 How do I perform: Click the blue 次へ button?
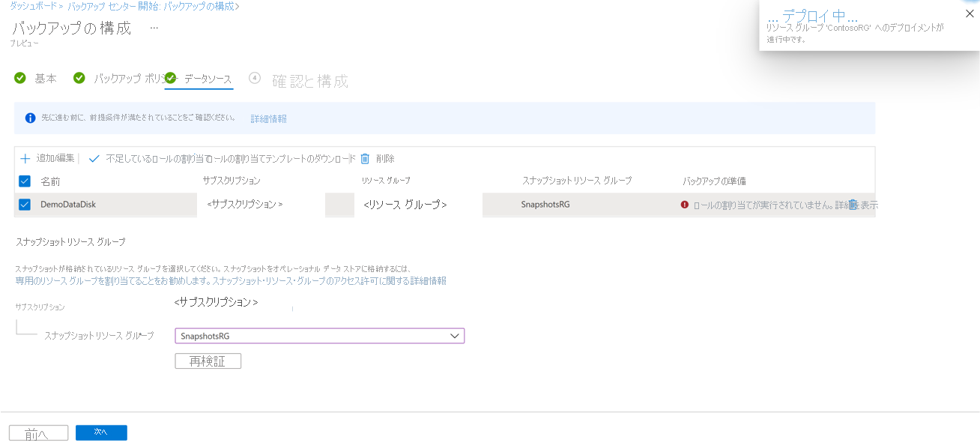(101, 433)
